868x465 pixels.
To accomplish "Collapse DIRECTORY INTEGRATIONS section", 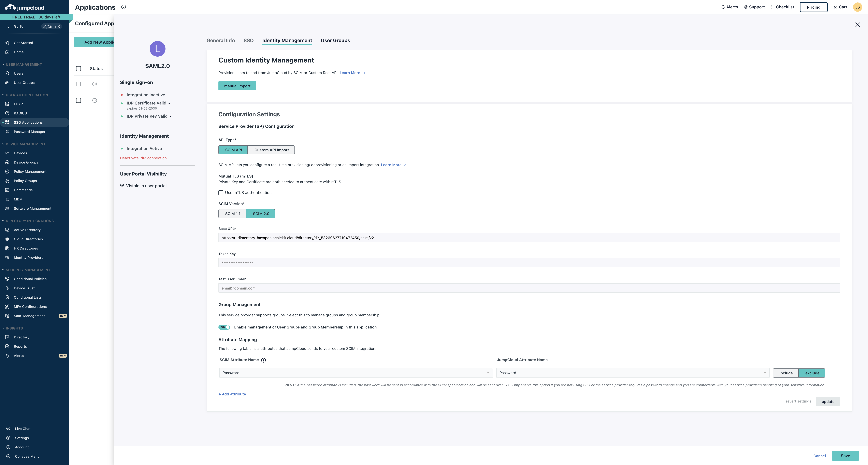I will click(3, 221).
